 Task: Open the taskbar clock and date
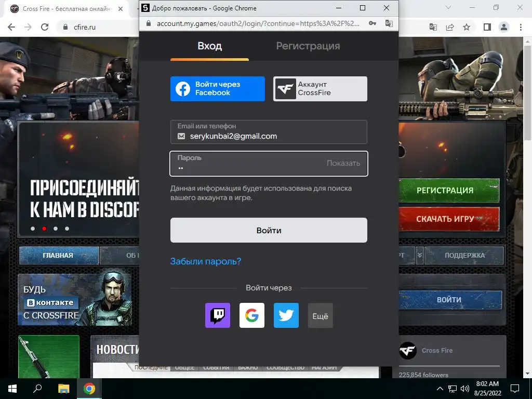tap(487, 389)
